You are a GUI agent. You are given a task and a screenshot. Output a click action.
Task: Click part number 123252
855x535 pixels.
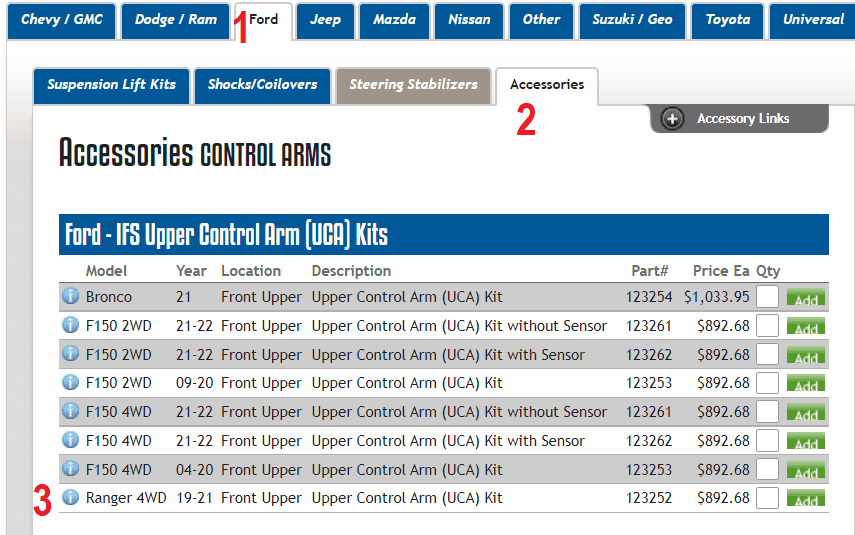click(x=649, y=498)
